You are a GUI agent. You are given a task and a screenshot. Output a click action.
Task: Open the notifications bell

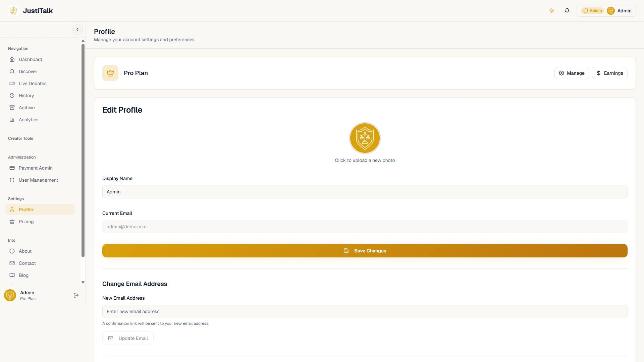567,11
